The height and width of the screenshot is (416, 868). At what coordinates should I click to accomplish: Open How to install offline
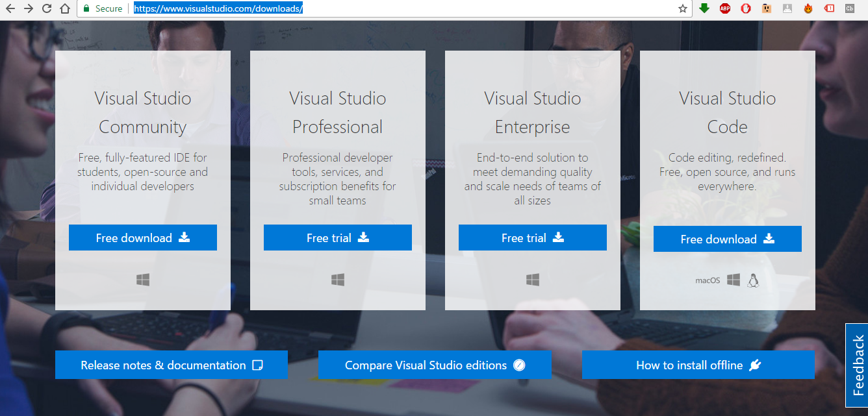pyautogui.click(x=698, y=365)
